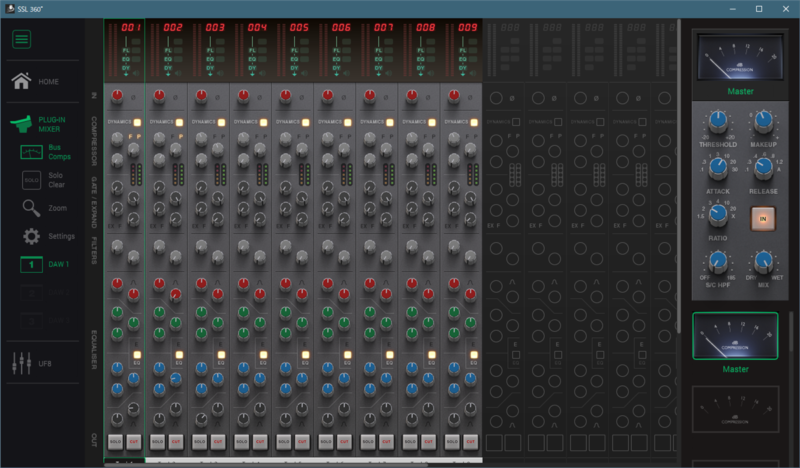Open the UF8 controller page

22,361
